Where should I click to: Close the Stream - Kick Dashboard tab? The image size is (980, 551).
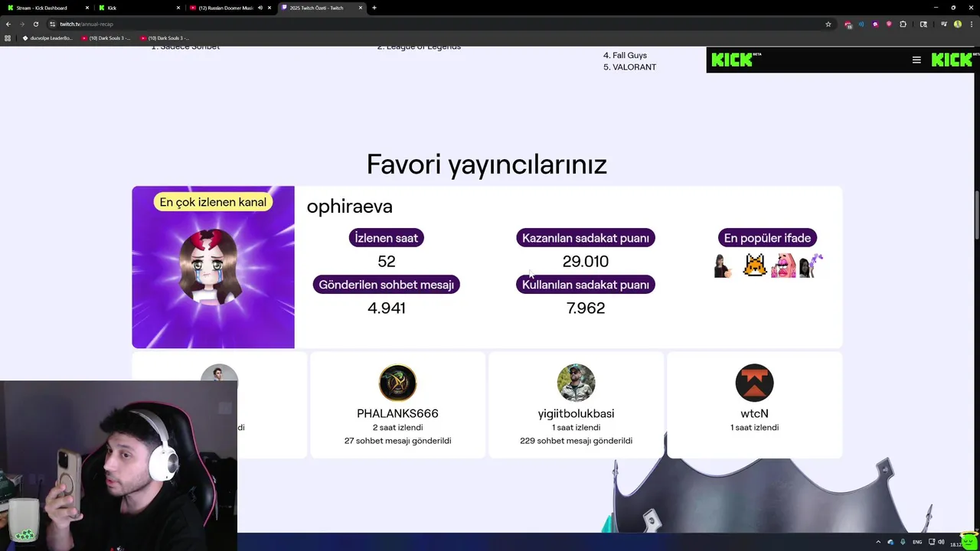tap(88, 8)
